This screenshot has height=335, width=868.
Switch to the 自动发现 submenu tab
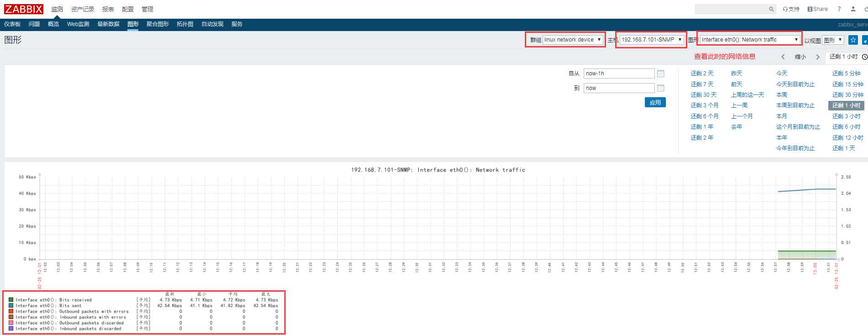pyautogui.click(x=212, y=24)
